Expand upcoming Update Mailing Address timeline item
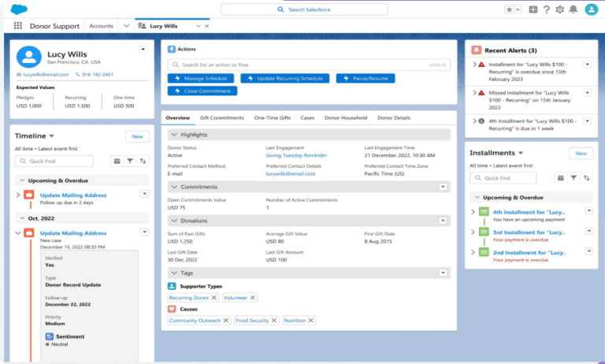Screen dimensions: 605x364 [x=18, y=195]
